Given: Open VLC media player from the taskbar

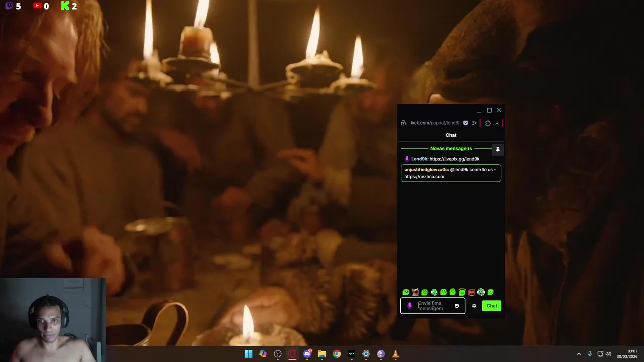Looking at the screenshot, I should 395,354.
